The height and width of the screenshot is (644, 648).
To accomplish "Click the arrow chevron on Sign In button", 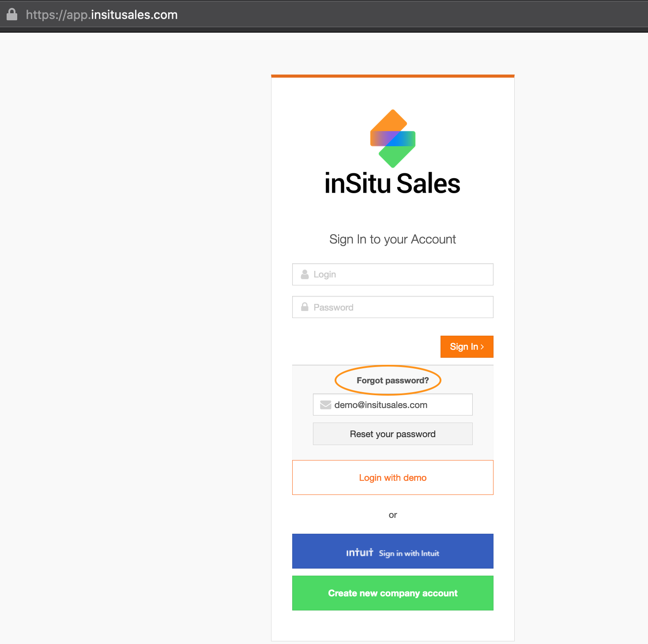I will point(482,347).
